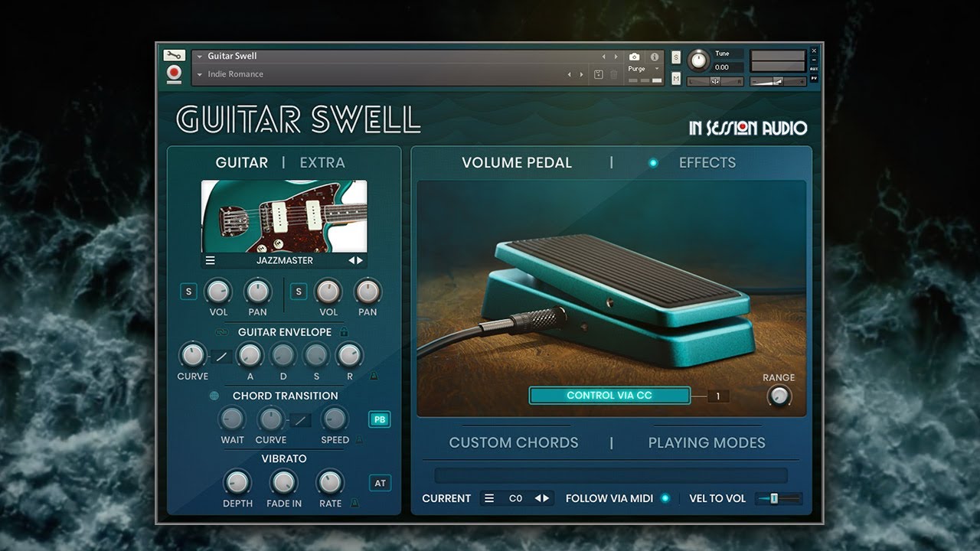Expand the Guitar Swell instrument dropdown arrow
Screen dimensions: 980x551
[x=200, y=57]
